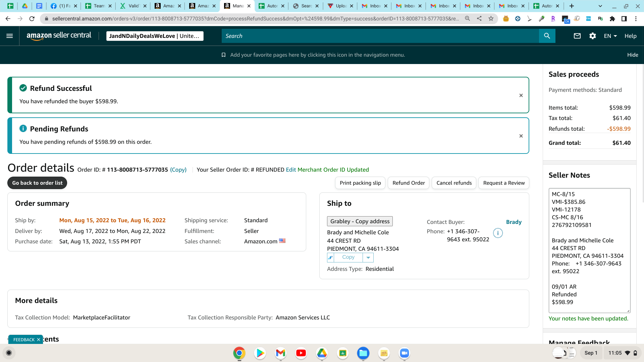Click the Amazon Seller Central logo
644x362 pixels.
[59, 36]
